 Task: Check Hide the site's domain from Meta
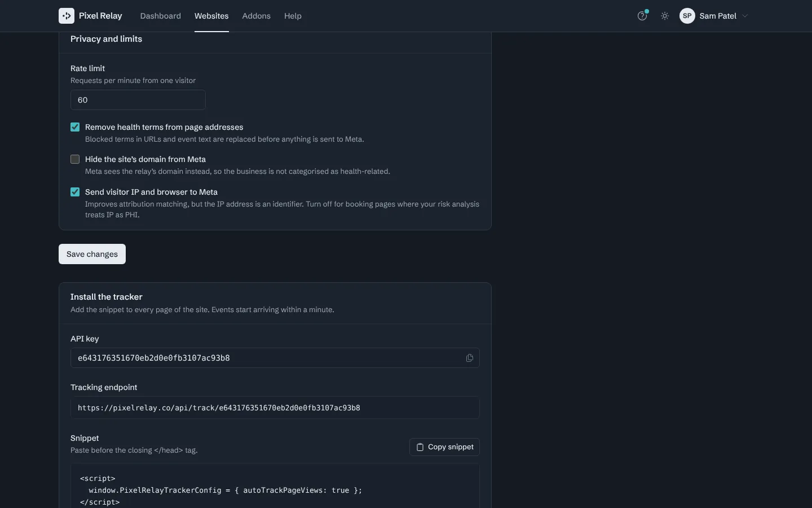pos(75,159)
